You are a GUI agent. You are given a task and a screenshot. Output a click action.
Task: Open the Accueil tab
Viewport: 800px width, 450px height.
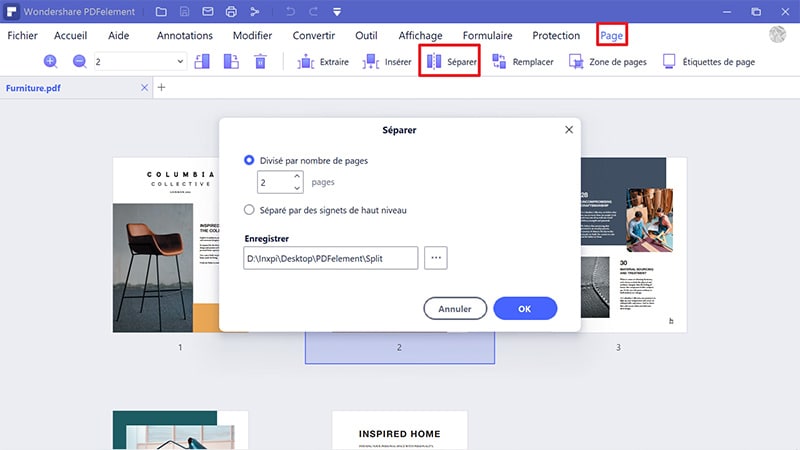pyautogui.click(x=70, y=36)
